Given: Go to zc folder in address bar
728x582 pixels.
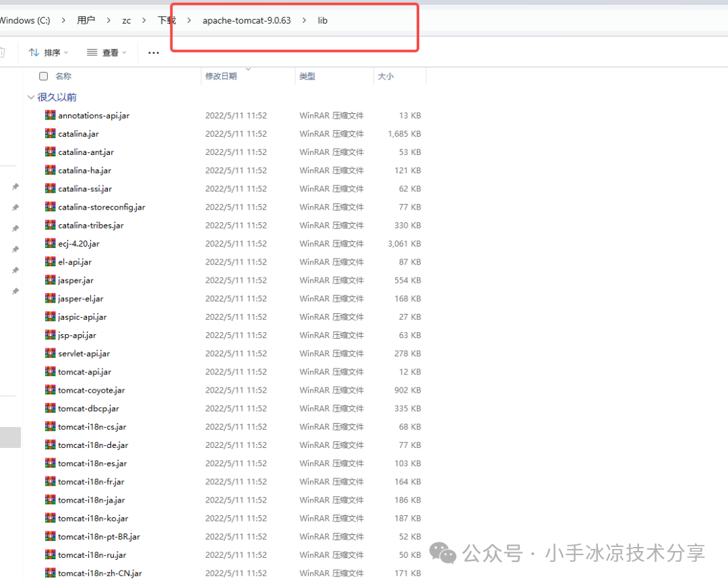Looking at the screenshot, I should (126, 21).
